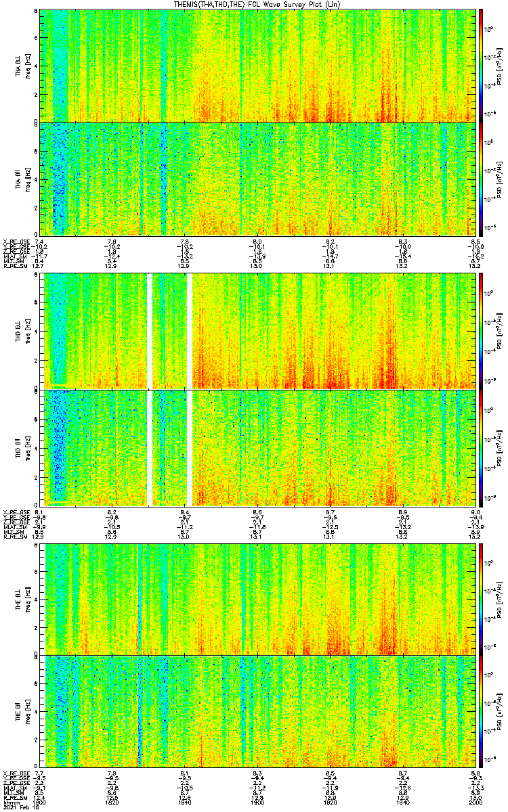Click the THA B-parallel freq [Hz] axis label

pos(28,179)
